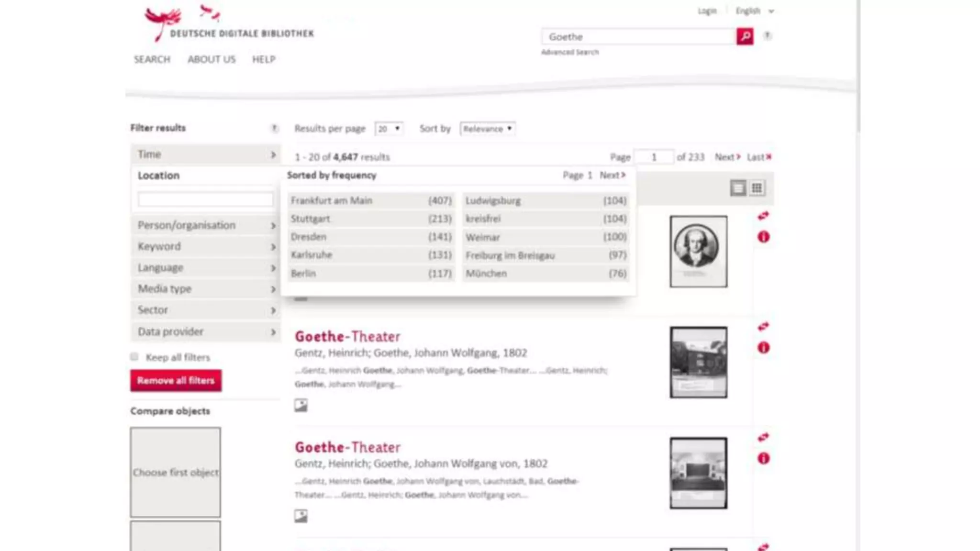Open the Sort by Relevance dropdown
This screenshot has height=551, width=980.
pyautogui.click(x=487, y=129)
